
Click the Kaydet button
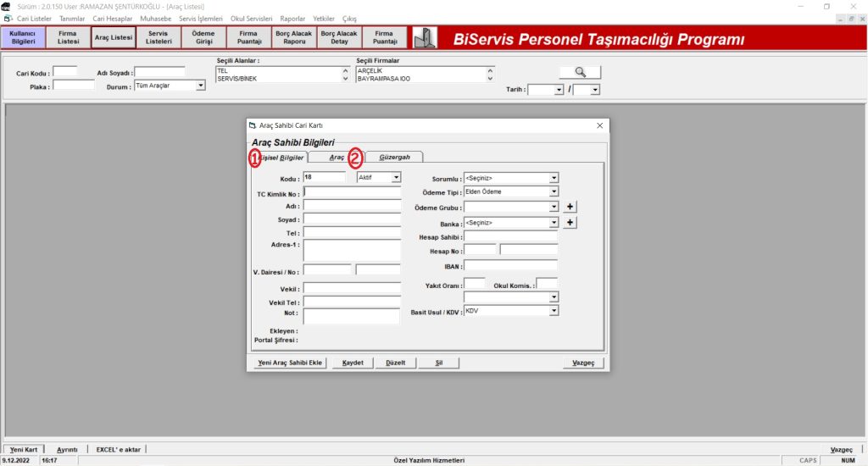(x=353, y=363)
